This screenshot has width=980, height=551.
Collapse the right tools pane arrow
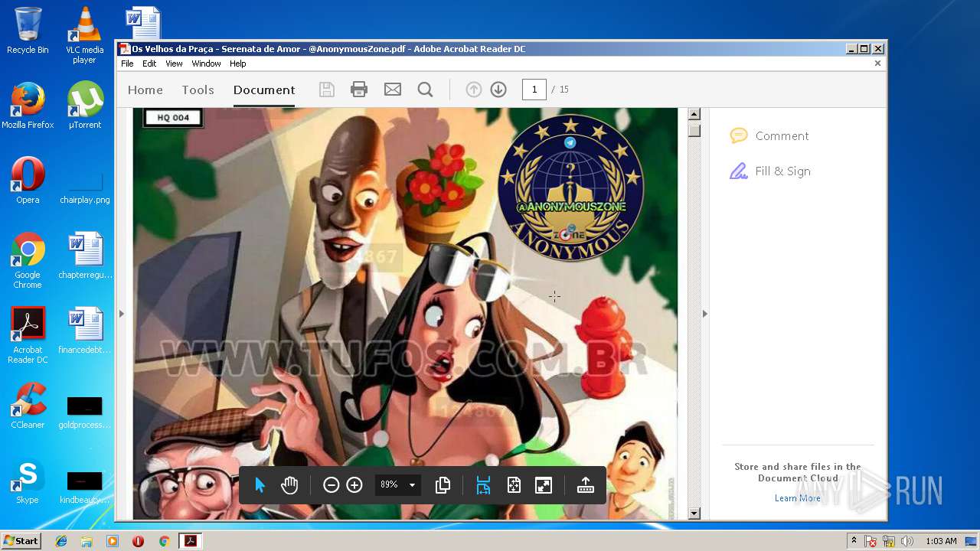point(704,314)
